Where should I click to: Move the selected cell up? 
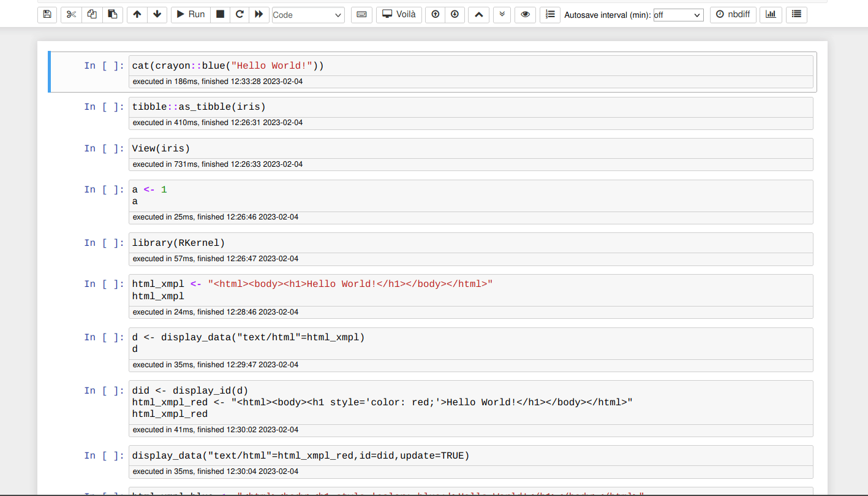click(x=137, y=14)
